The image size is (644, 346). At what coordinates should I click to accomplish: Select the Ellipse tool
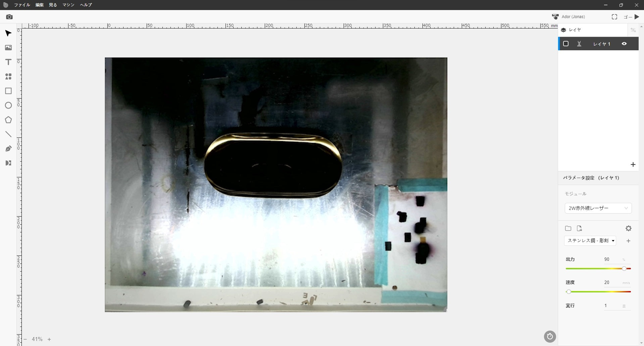click(8, 105)
